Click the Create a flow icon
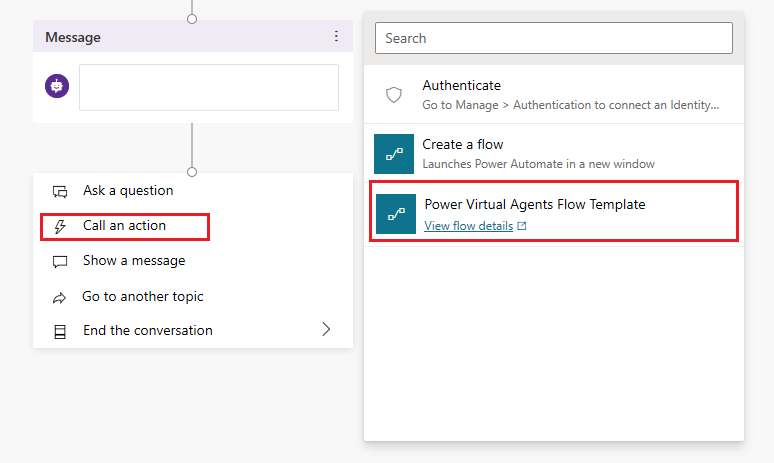 [x=393, y=153]
